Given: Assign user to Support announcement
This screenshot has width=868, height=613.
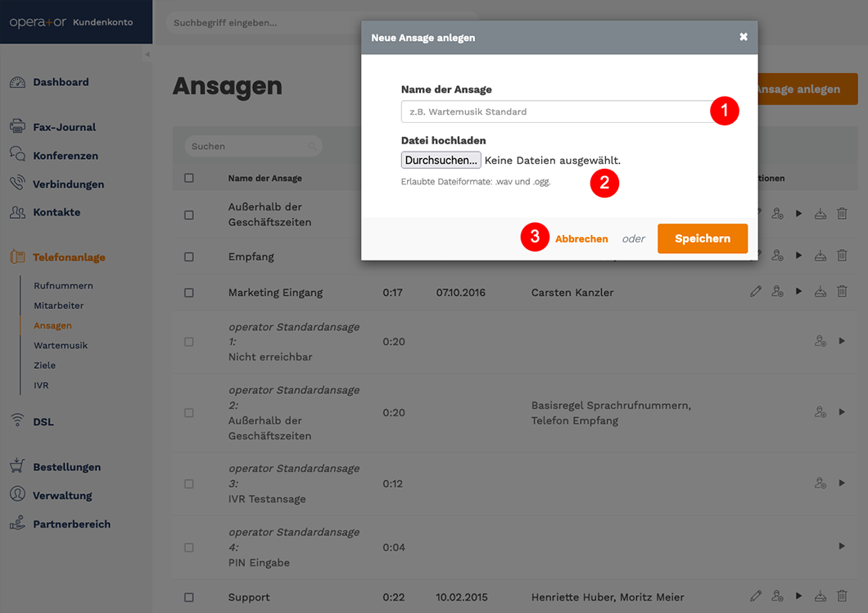Looking at the screenshot, I should point(777,596).
